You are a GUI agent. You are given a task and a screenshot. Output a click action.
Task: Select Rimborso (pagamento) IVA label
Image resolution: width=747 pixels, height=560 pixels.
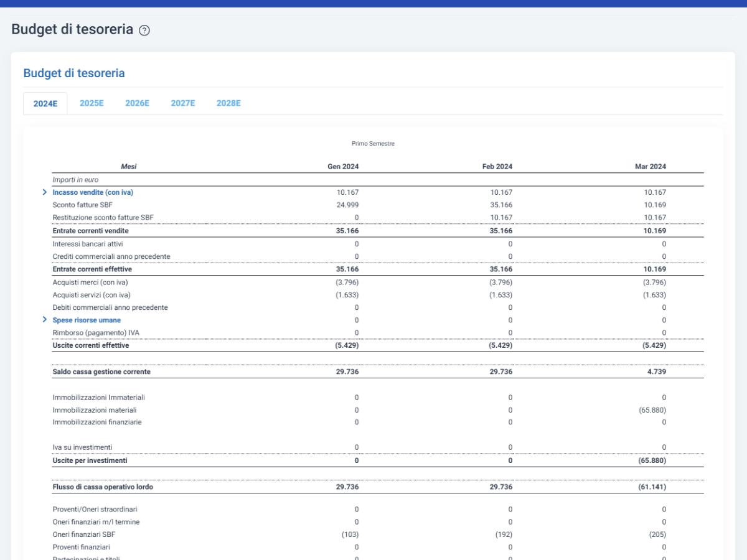coord(96,332)
